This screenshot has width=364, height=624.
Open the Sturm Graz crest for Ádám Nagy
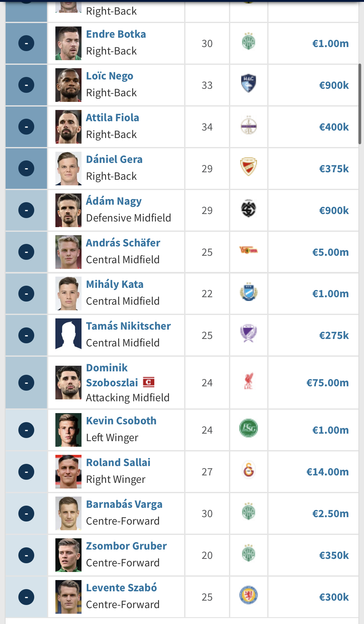coord(249,208)
